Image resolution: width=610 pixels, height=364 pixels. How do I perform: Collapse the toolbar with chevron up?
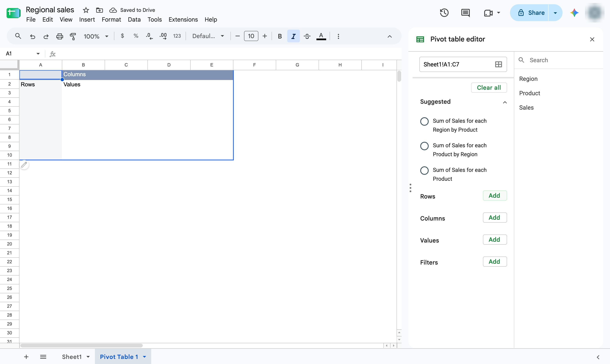click(x=390, y=36)
